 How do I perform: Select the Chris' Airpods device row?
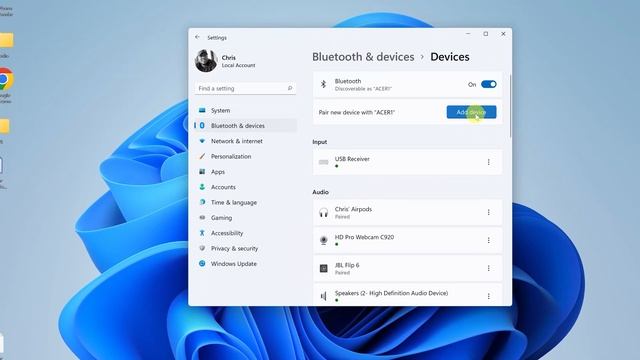click(x=407, y=212)
